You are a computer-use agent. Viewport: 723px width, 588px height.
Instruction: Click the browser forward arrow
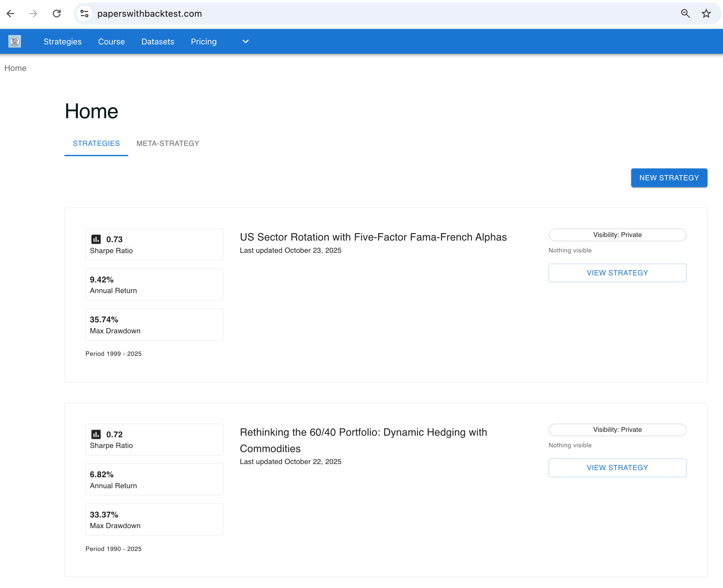tap(33, 14)
